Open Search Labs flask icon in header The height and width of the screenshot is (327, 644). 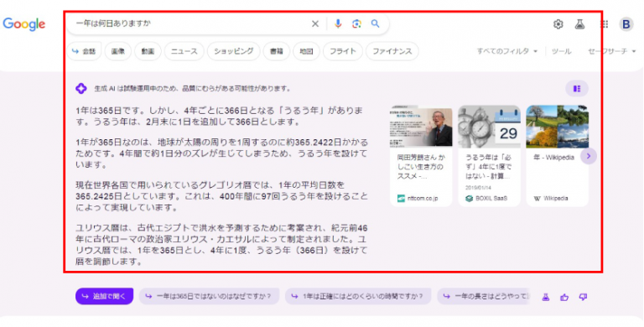[579, 24]
